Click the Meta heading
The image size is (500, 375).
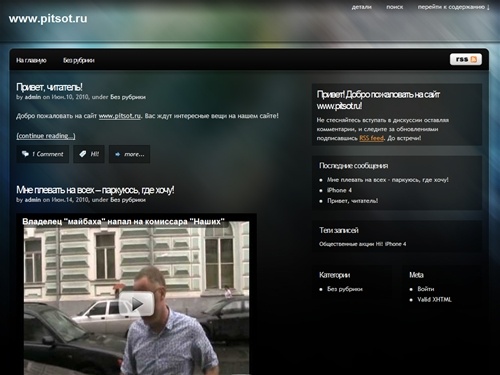tap(416, 275)
